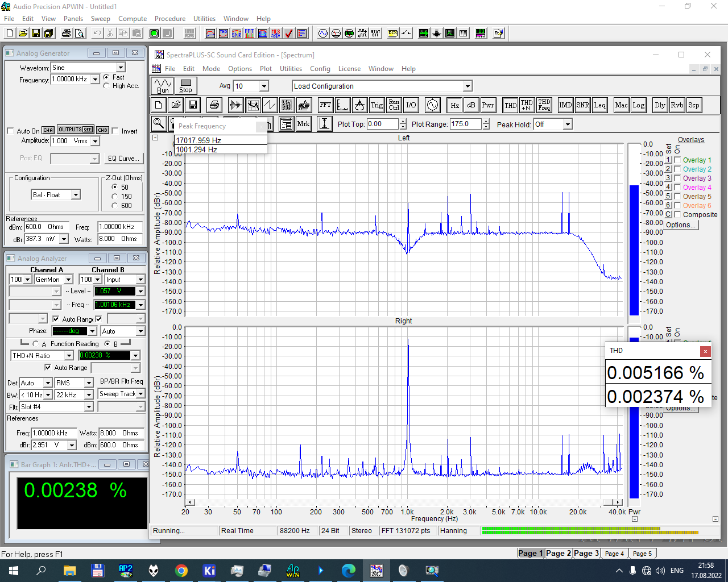Expand the Peak Hold dropdown
This screenshot has height=582, width=728.
(x=567, y=124)
